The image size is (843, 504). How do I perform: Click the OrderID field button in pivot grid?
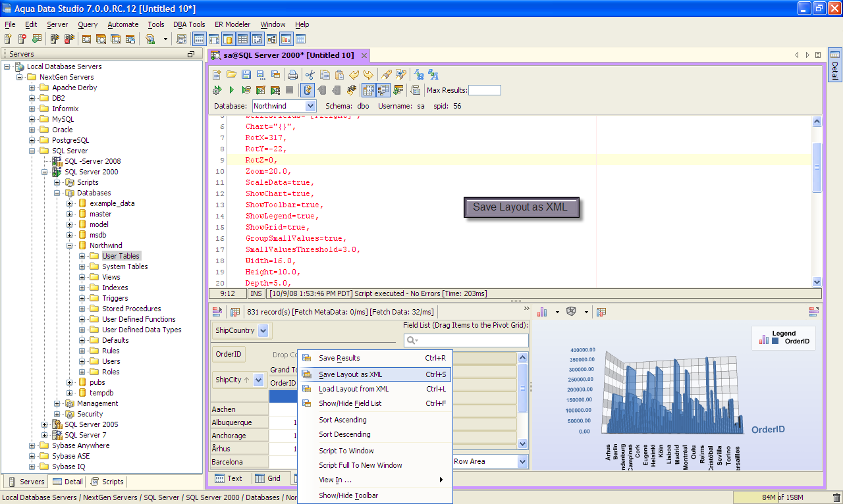point(229,355)
